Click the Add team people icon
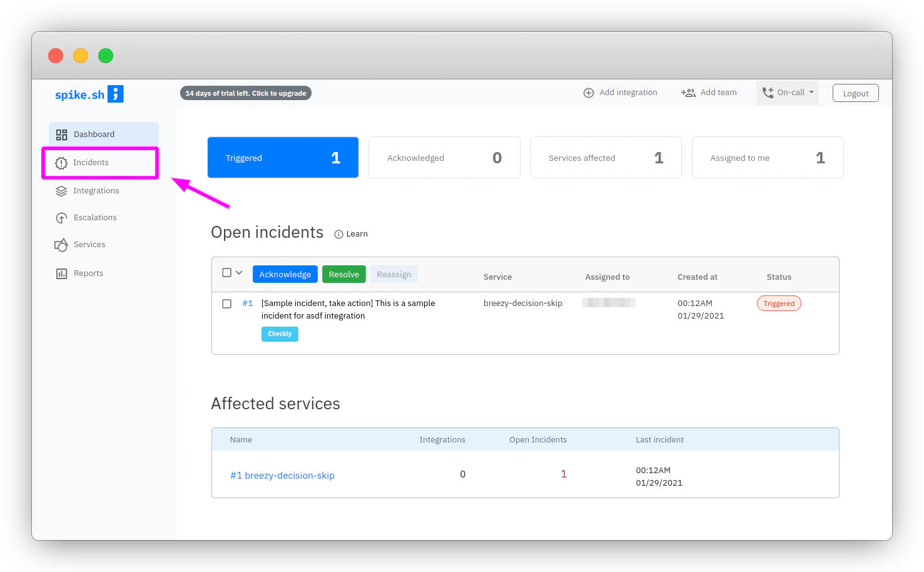Image resolution: width=924 pixels, height=572 pixels. coord(688,93)
